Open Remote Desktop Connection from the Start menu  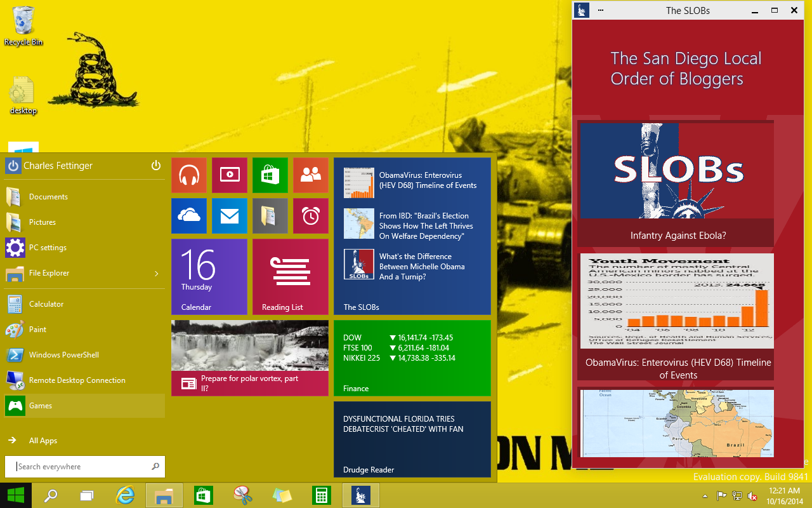click(x=85, y=380)
